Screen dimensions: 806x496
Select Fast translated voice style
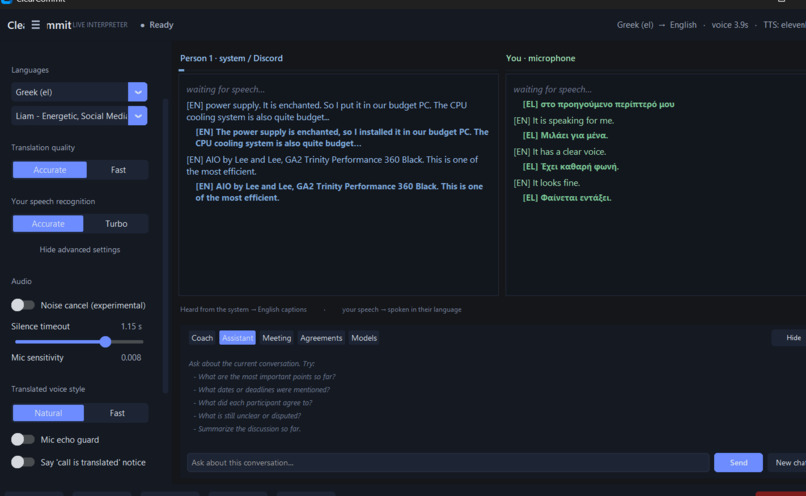point(117,413)
